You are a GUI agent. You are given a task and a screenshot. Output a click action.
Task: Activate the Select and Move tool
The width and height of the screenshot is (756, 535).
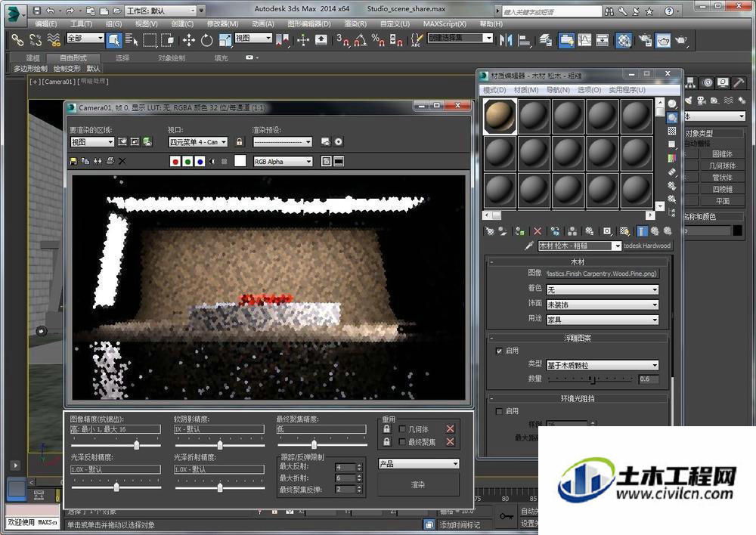click(189, 39)
